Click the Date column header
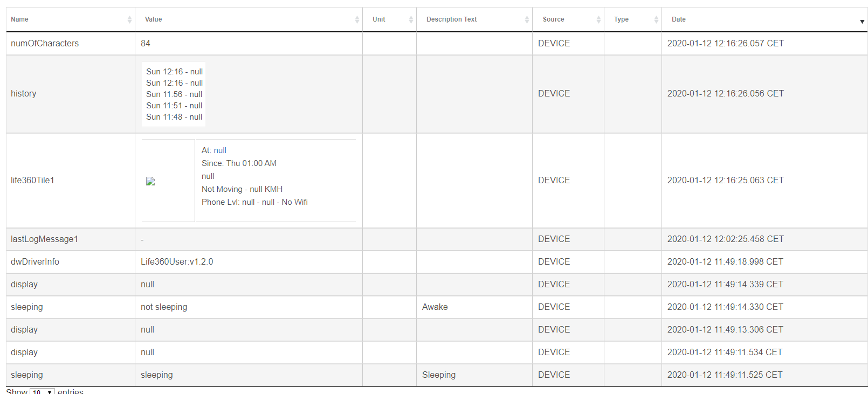 point(764,19)
